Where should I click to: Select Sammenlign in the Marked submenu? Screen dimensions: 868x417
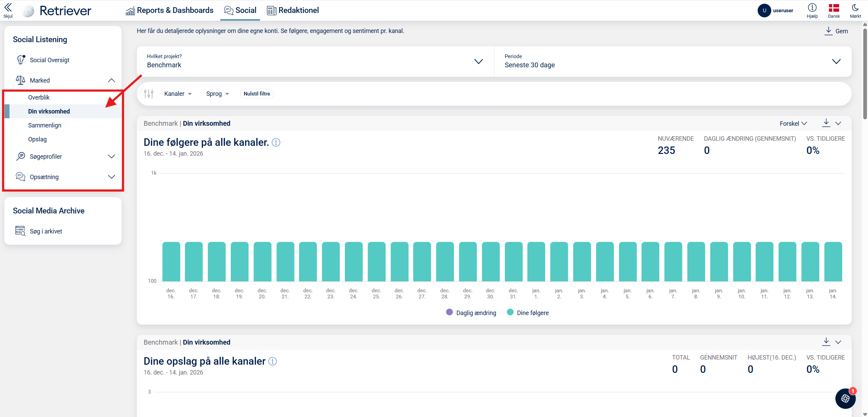(45, 125)
